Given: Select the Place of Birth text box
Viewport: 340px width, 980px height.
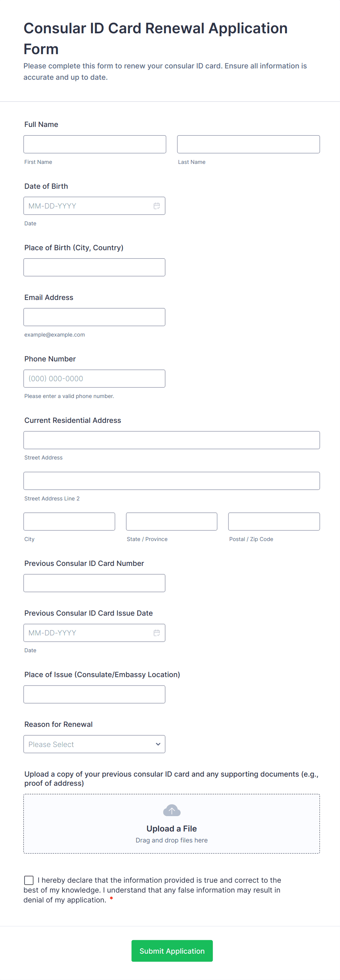Looking at the screenshot, I should 94,267.
